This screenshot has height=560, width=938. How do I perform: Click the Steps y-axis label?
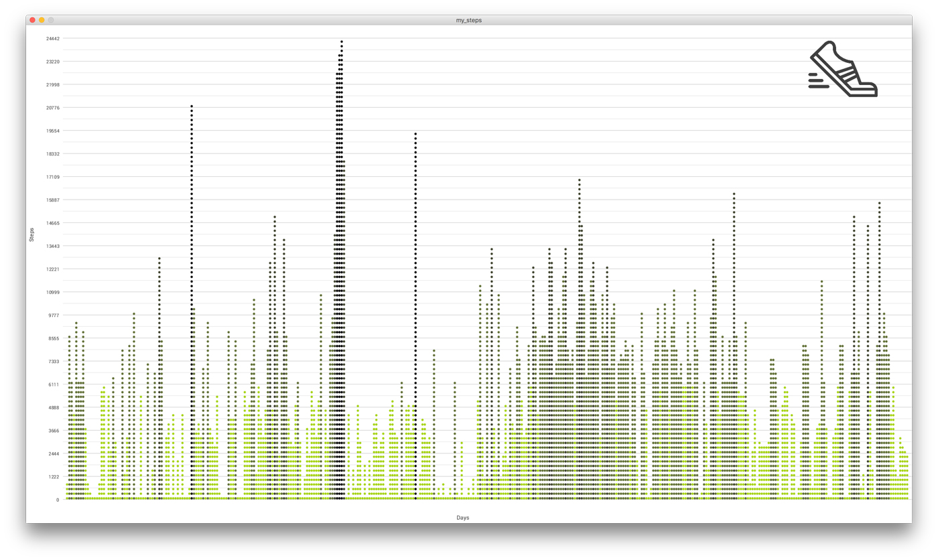(31, 234)
